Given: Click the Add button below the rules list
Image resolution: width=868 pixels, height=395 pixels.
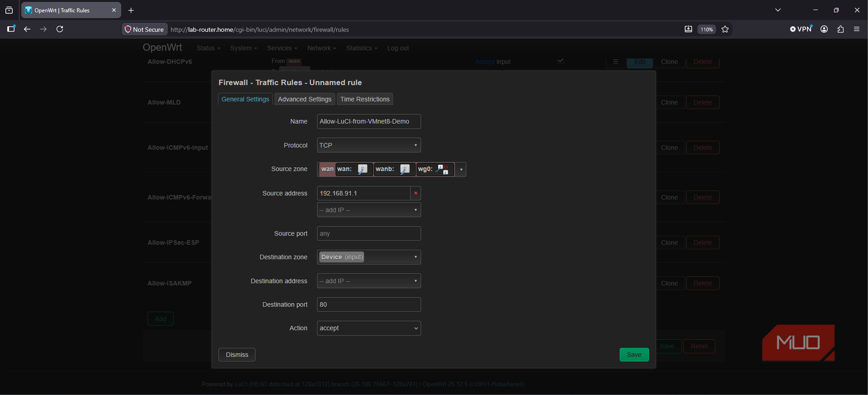Looking at the screenshot, I should 160,319.
